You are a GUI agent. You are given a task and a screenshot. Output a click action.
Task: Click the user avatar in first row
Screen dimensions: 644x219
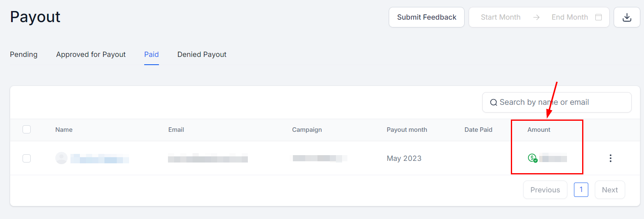(61, 158)
